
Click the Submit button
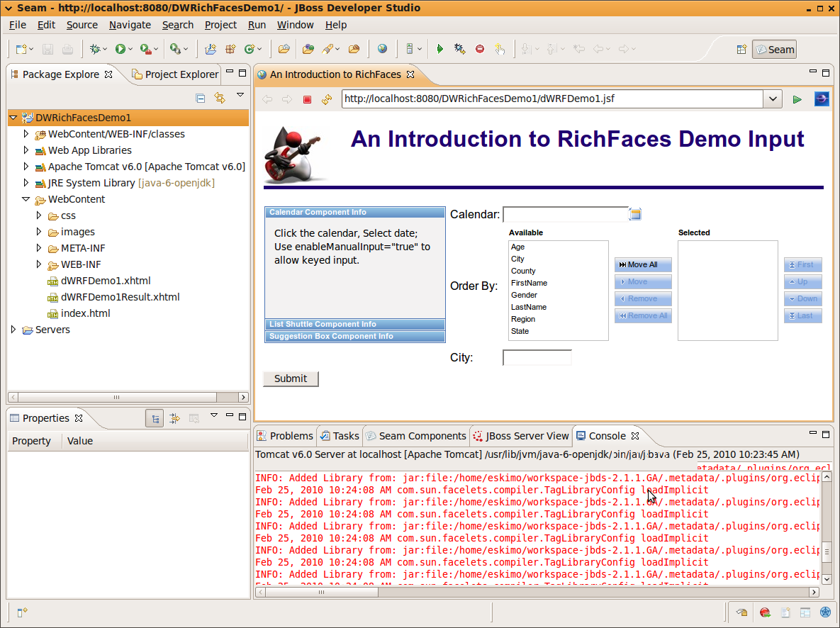[x=291, y=379]
